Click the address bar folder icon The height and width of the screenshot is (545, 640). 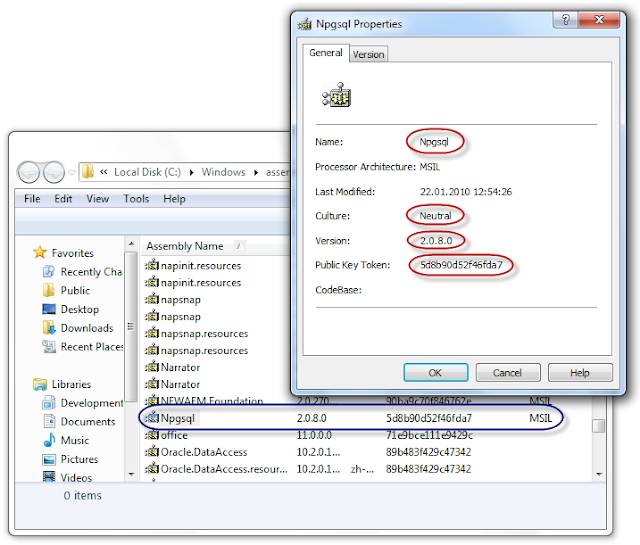coord(88,171)
